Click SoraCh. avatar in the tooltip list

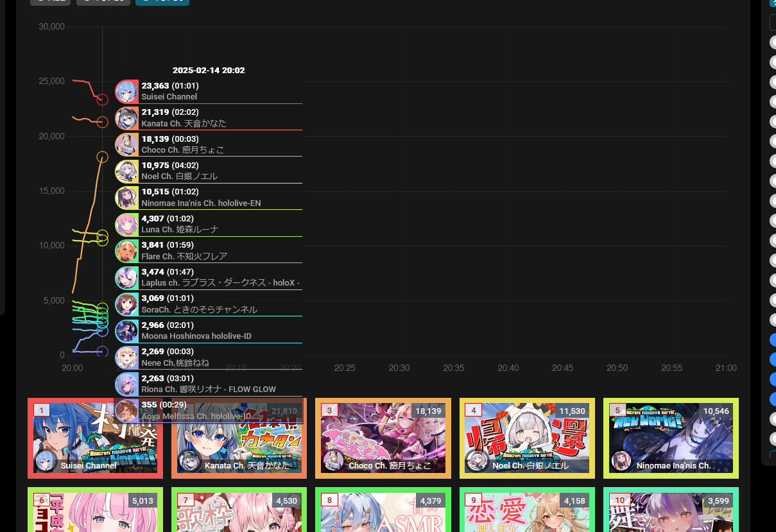[126, 305]
